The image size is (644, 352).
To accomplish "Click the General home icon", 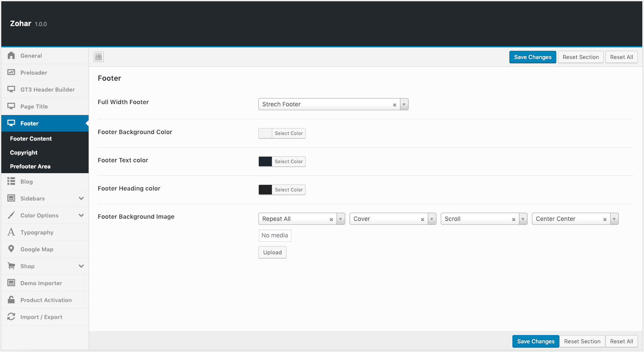I will [x=11, y=56].
